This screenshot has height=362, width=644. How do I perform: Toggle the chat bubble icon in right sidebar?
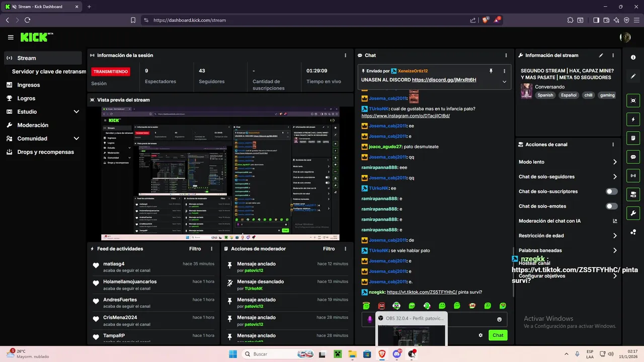pos(633,157)
